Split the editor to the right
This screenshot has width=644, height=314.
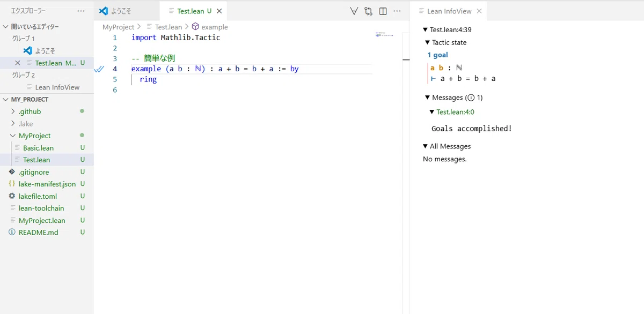pyautogui.click(x=383, y=11)
